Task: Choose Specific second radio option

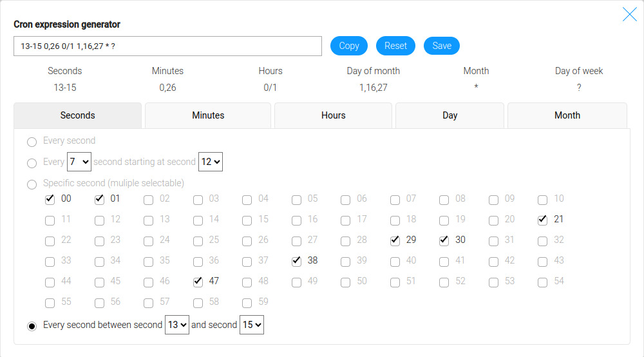Action: (x=32, y=185)
